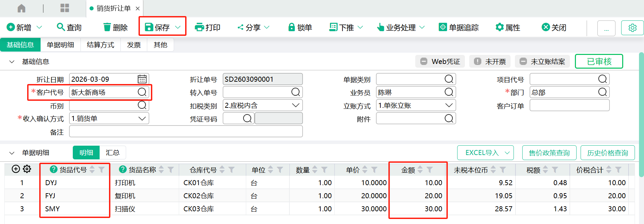Click the 查询 search toolbar icon
Image resolution: width=644 pixels, height=224 pixels.
point(61,27)
